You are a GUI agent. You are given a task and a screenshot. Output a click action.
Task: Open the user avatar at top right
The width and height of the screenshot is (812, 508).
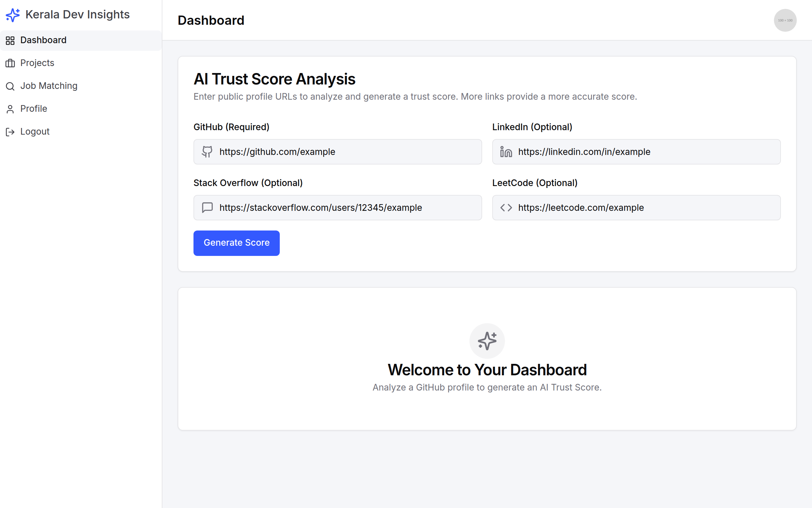[x=785, y=20]
